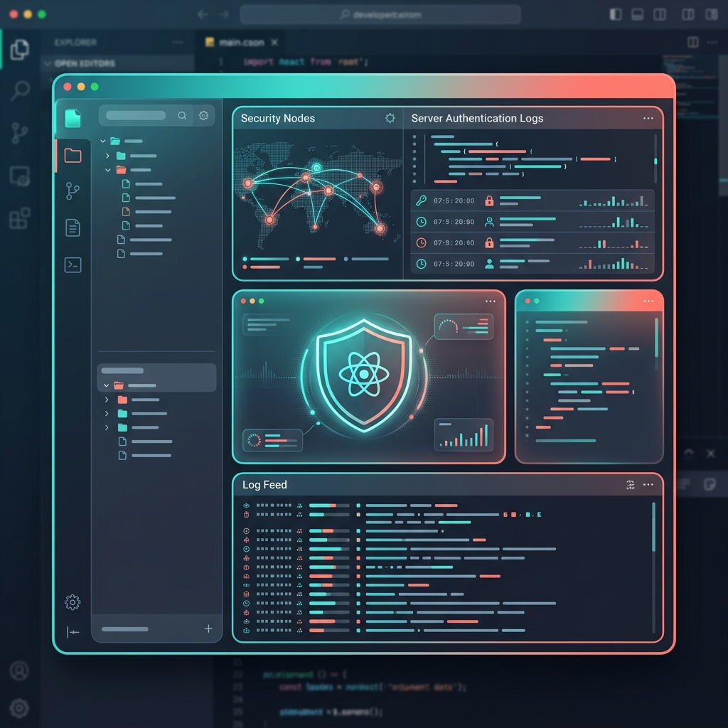Click the sidebar search input field
728x728 pixels.
(x=136, y=116)
